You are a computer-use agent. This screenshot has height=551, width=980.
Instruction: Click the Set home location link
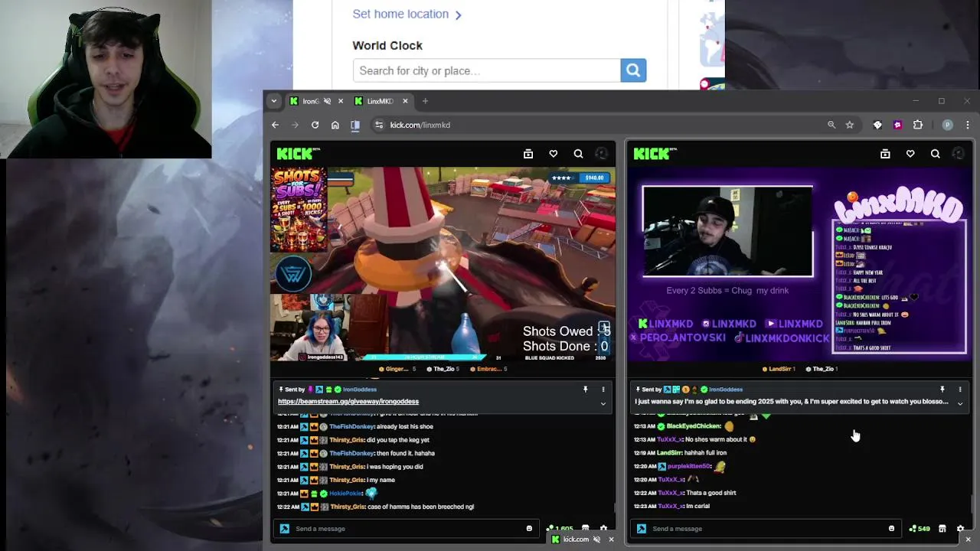pyautogui.click(x=407, y=14)
